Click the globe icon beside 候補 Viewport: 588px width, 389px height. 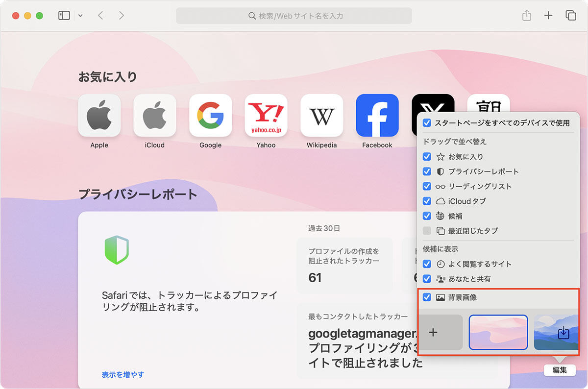[441, 216]
